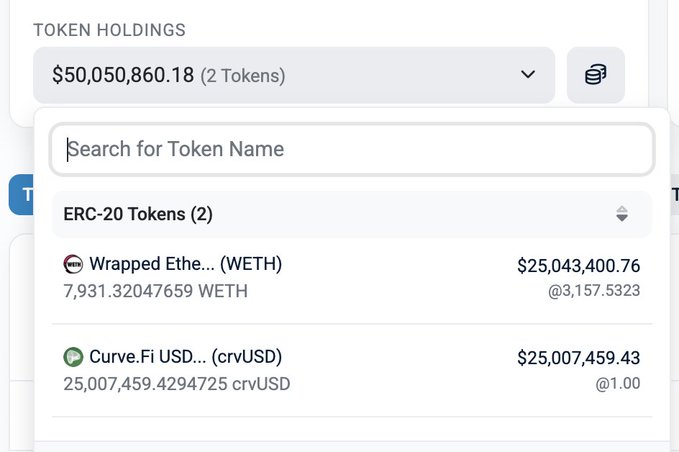This screenshot has height=452, width=679.
Task: Select the Curve.Fi USD (crvUSD) entry
Action: tap(185, 357)
